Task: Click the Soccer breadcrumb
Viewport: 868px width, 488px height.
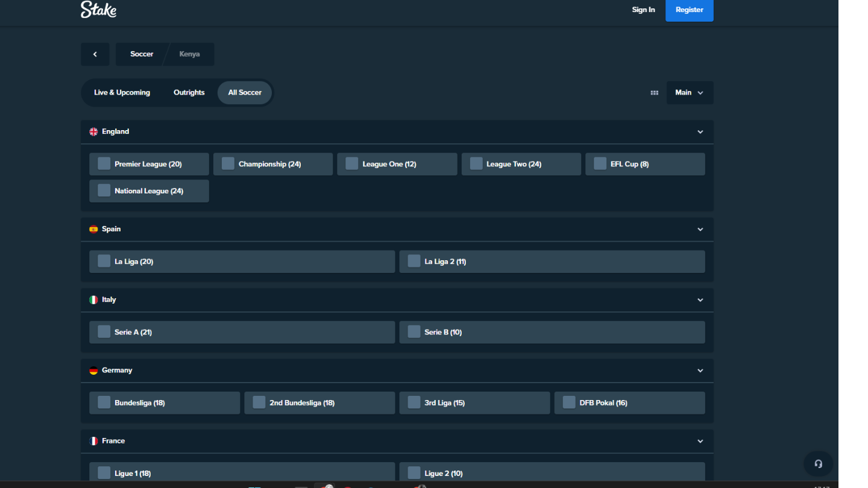Action: tap(142, 54)
